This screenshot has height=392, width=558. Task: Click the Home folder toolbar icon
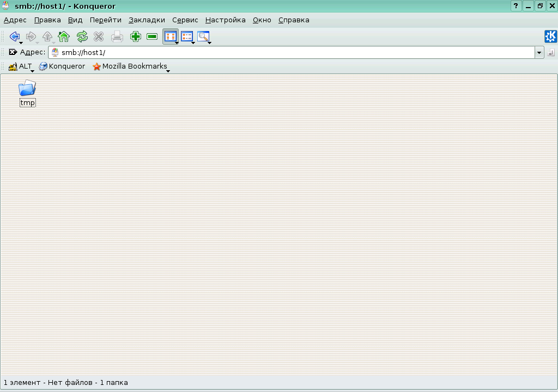click(x=63, y=36)
